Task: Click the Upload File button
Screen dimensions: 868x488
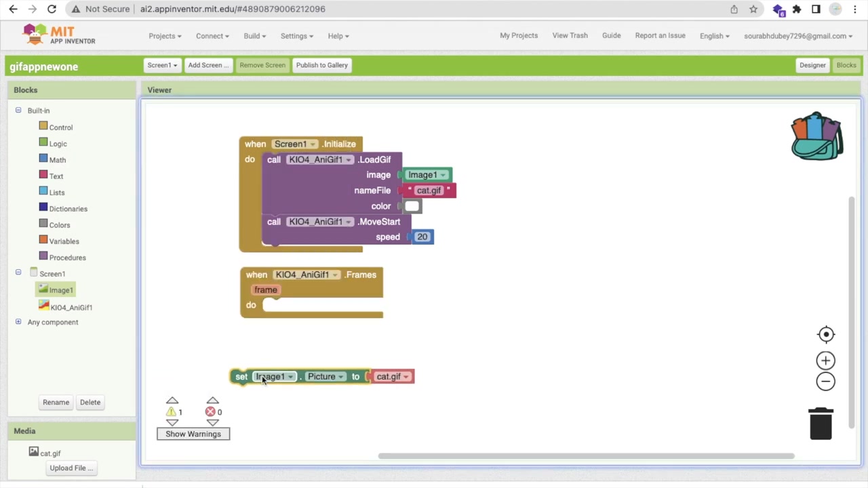Action: [x=71, y=468]
